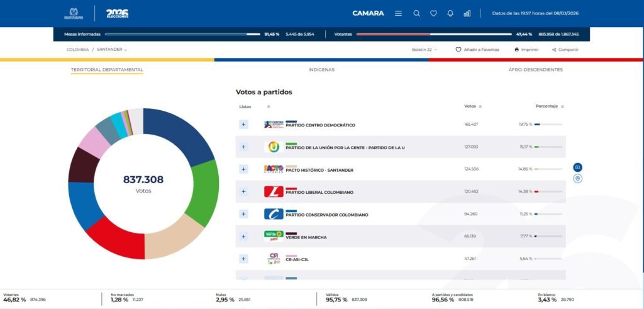The height and width of the screenshot is (309, 644).
Task: Open the Boletín 22 dropdown
Action: (425, 49)
